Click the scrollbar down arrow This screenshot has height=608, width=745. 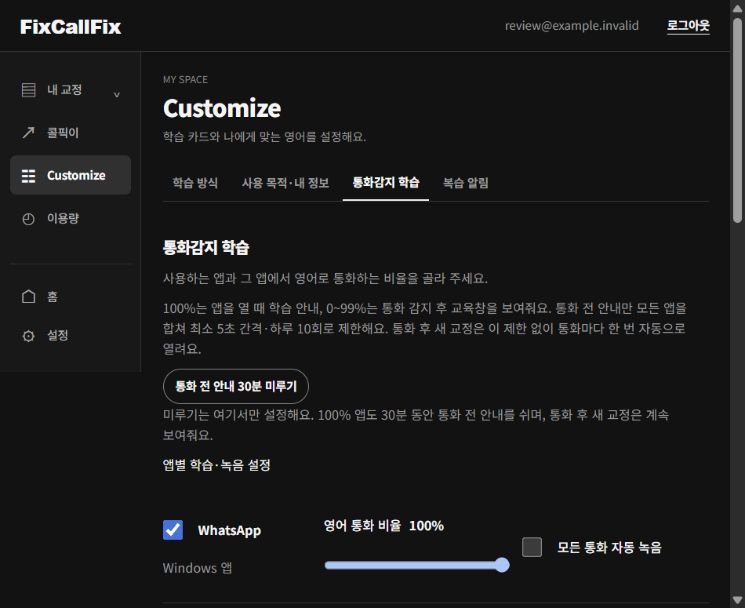[737, 600]
